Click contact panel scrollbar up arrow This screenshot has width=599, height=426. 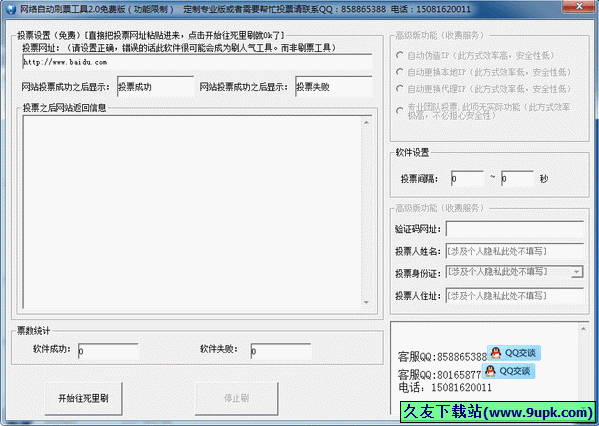point(583,329)
